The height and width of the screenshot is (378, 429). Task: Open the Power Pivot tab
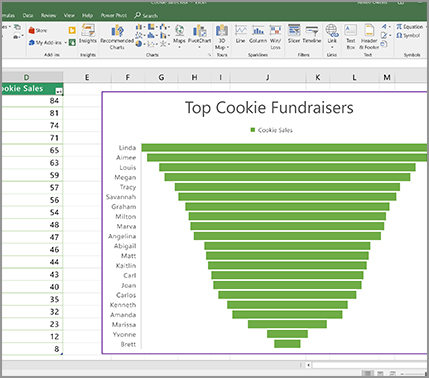coord(114,15)
